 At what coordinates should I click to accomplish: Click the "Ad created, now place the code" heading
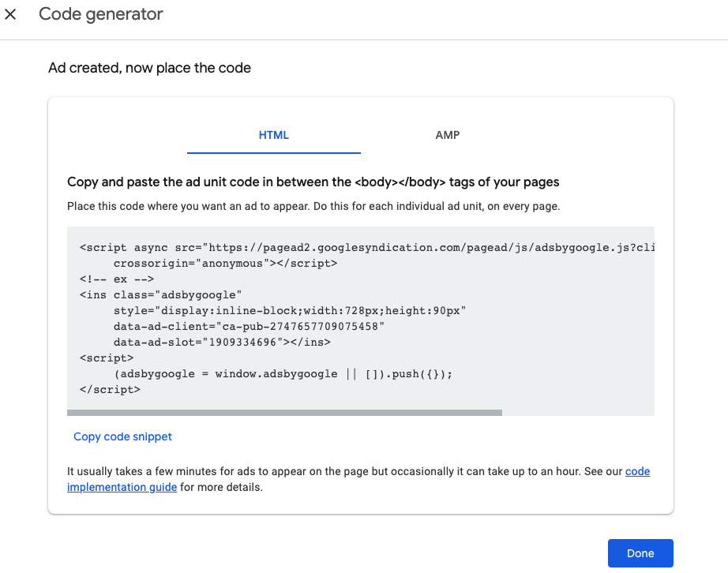tap(150, 68)
